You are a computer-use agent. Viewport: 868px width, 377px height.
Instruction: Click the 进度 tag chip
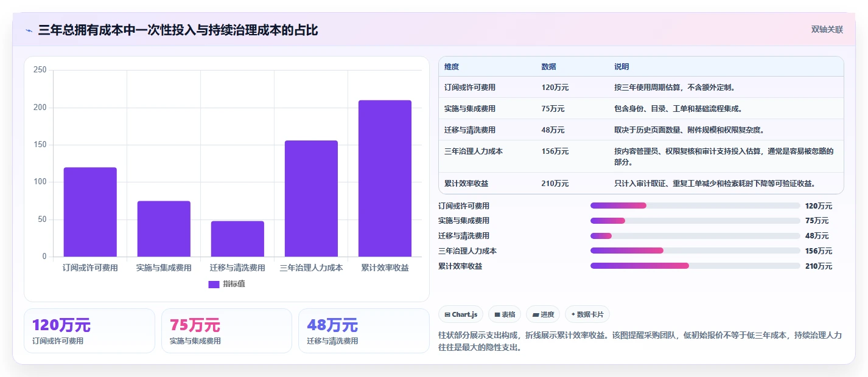click(543, 314)
